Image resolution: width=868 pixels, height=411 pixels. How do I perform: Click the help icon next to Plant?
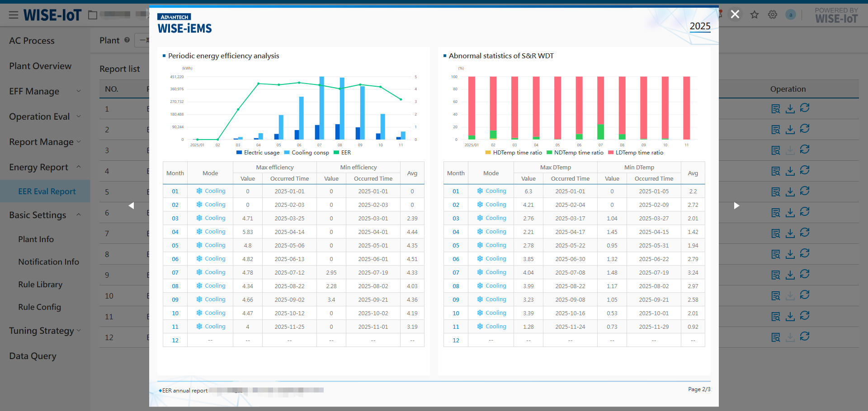point(127,40)
